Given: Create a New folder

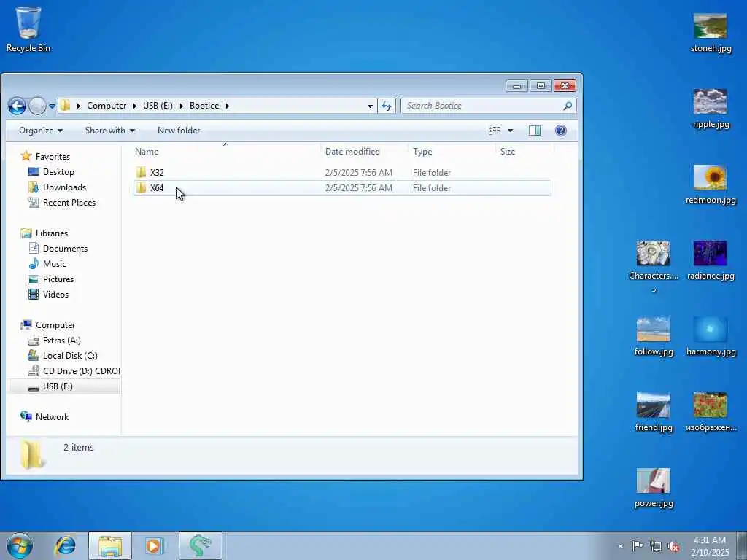Looking at the screenshot, I should point(179,131).
